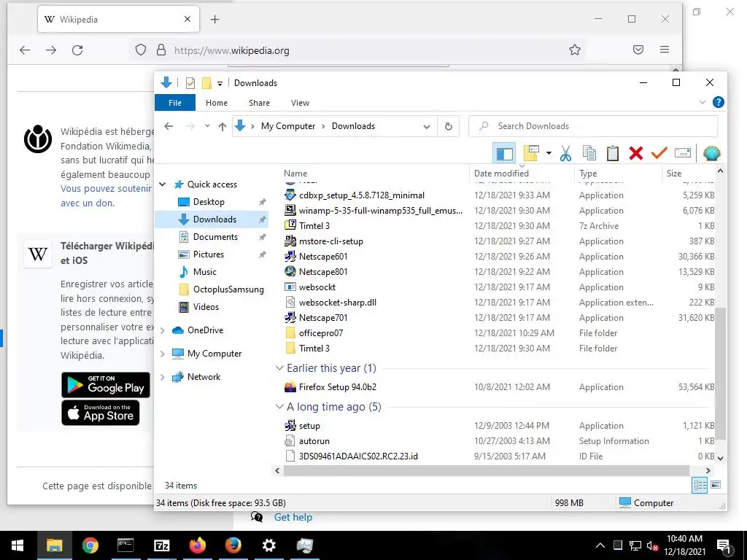Image resolution: width=747 pixels, height=560 pixels.
Task: Click the horizontal scrollbar of file list
Action: pyautogui.click(x=486, y=470)
